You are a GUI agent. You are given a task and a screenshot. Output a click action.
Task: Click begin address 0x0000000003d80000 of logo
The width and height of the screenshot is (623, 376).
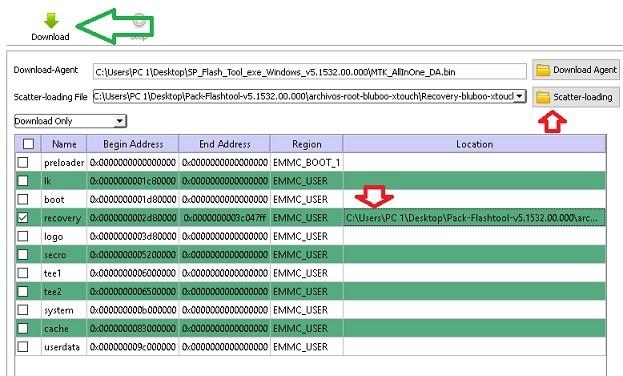pos(133,236)
